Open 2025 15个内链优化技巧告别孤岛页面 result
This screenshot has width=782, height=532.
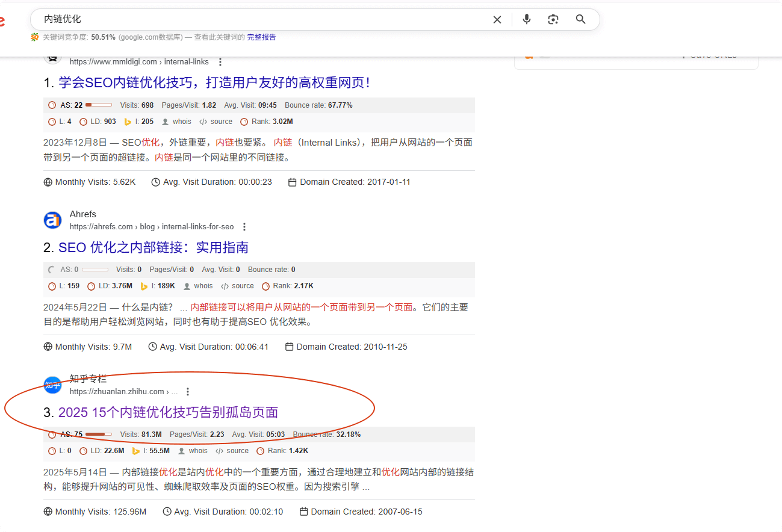pos(168,412)
